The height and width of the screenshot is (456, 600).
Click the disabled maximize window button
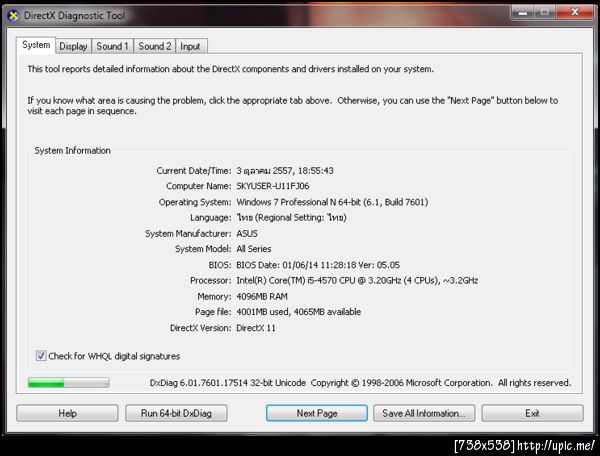pyautogui.click(x=545, y=13)
